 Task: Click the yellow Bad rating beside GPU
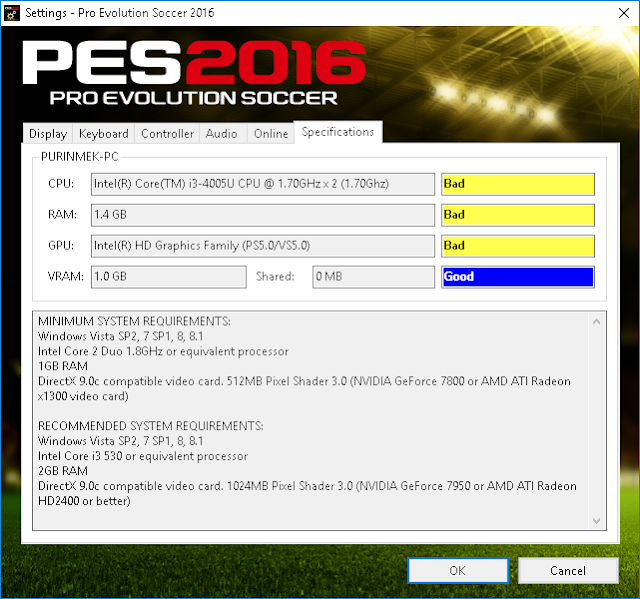pos(518,246)
